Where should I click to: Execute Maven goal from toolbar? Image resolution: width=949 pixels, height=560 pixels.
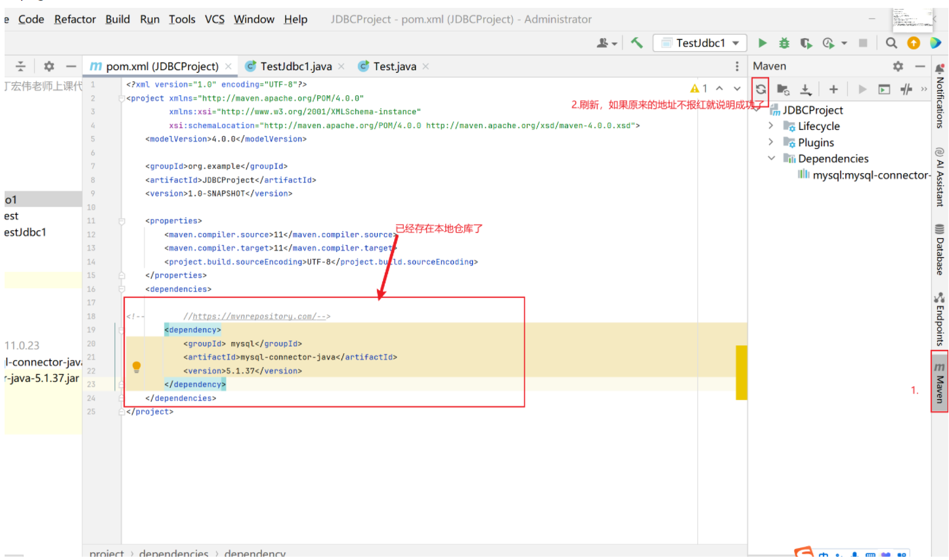pyautogui.click(x=885, y=89)
